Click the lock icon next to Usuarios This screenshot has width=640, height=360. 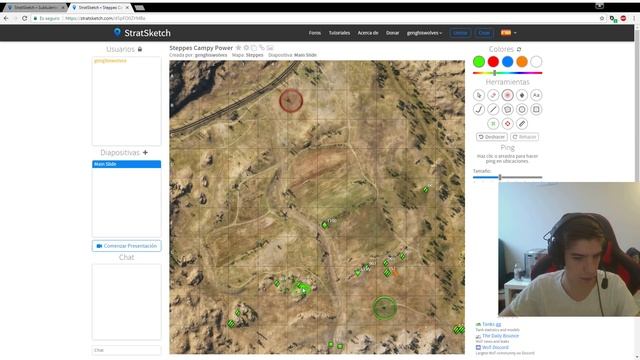click(x=140, y=49)
